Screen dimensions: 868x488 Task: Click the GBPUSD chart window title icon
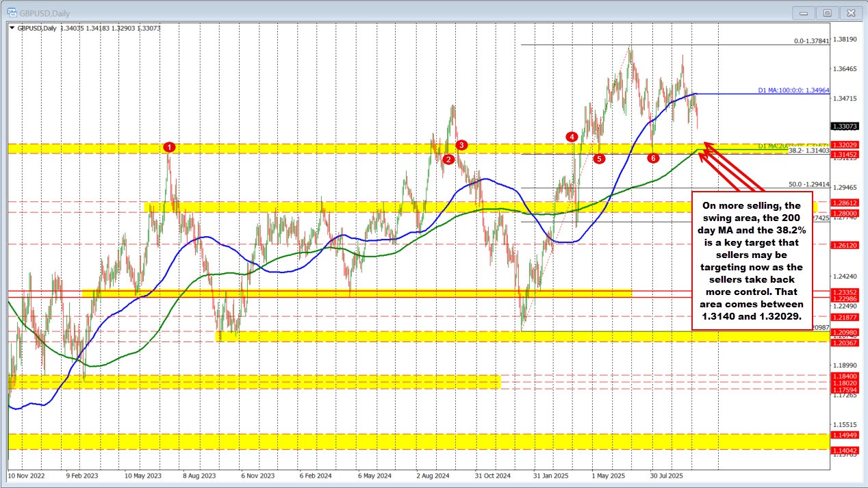[12, 12]
